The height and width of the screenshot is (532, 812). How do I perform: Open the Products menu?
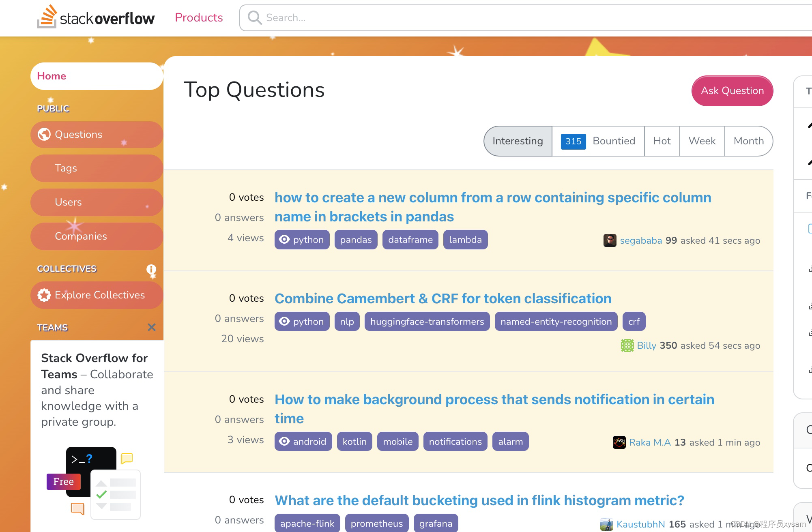click(x=199, y=17)
